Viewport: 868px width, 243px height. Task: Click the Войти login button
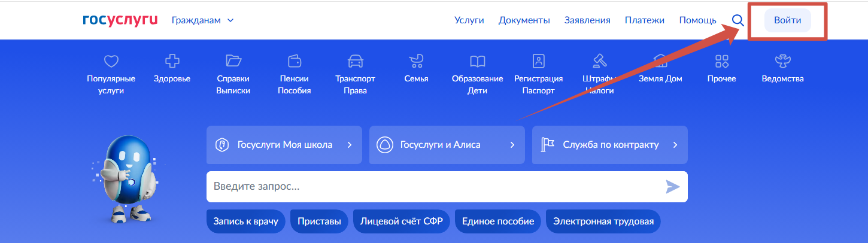[787, 20]
